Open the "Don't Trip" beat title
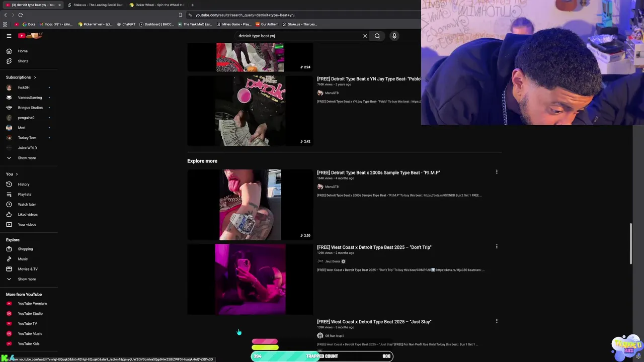Viewport: 644px width, 362px height. pyautogui.click(x=374, y=247)
